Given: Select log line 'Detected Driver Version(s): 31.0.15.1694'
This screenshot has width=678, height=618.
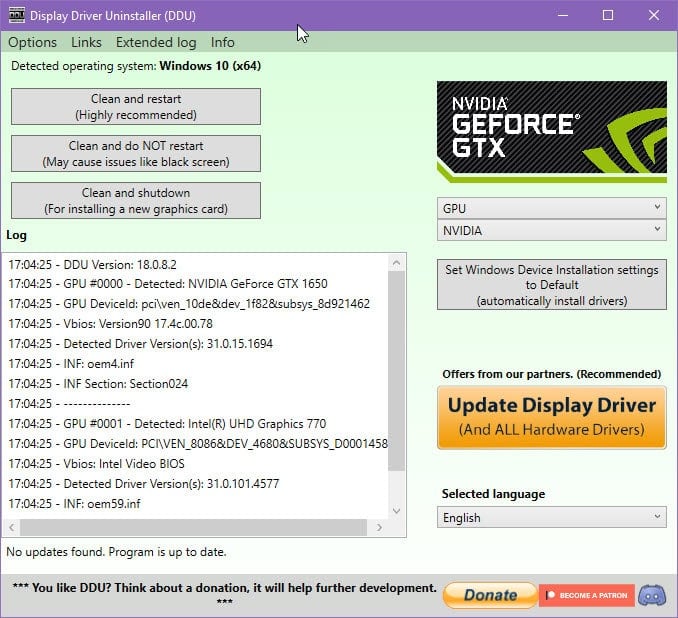Looking at the screenshot, I should [141, 344].
